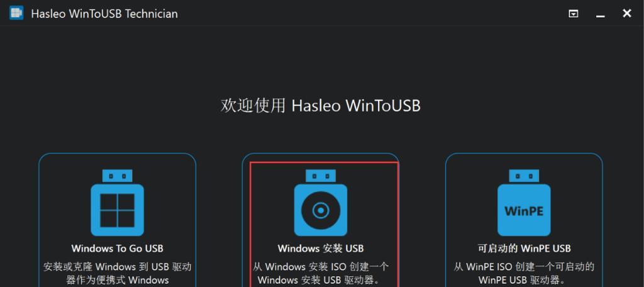644x287 pixels.
Task: Choose the 可启动的 WinPE USB title label
Action: pyautogui.click(x=524, y=249)
